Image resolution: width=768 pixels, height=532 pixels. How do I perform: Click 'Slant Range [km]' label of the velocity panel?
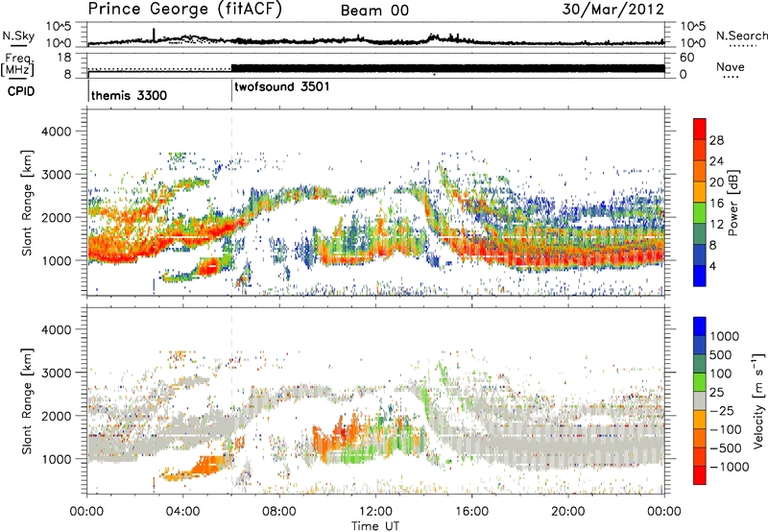point(27,401)
